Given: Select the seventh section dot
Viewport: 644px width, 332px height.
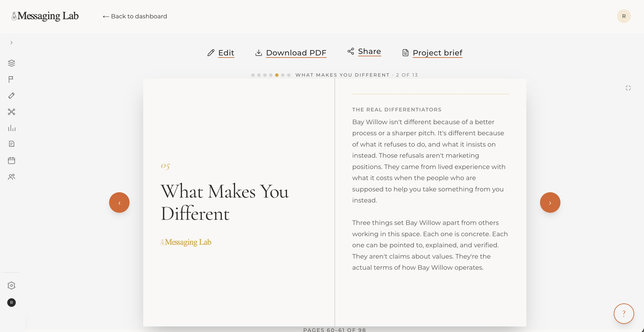Looking at the screenshot, I should pos(289,75).
